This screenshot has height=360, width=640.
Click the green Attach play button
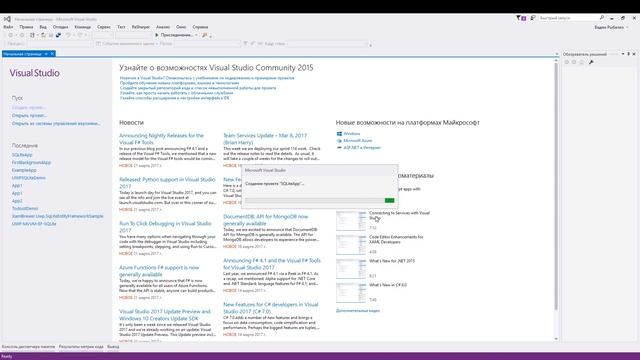pyautogui.click(x=157, y=35)
